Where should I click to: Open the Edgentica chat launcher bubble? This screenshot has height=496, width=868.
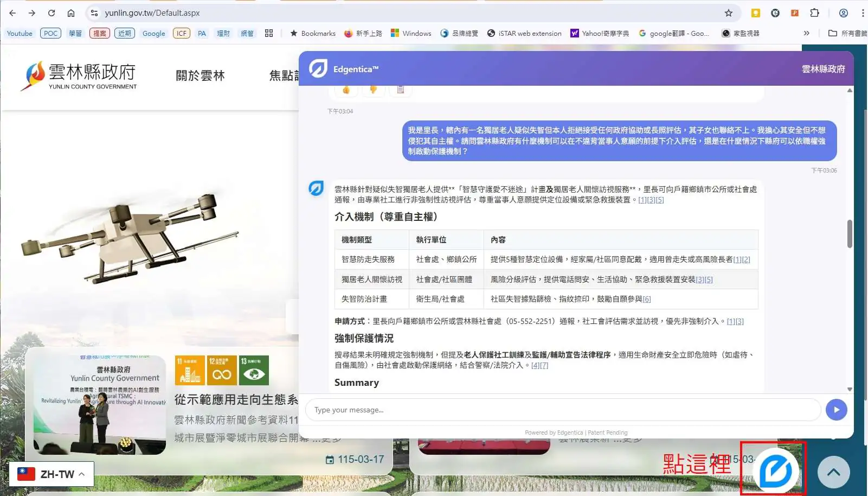pyautogui.click(x=774, y=470)
